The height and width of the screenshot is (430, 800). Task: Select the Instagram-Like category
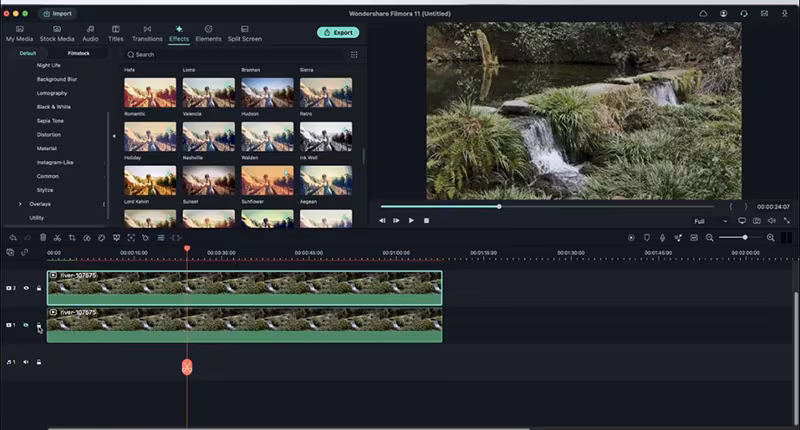click(x=55, y=162)
